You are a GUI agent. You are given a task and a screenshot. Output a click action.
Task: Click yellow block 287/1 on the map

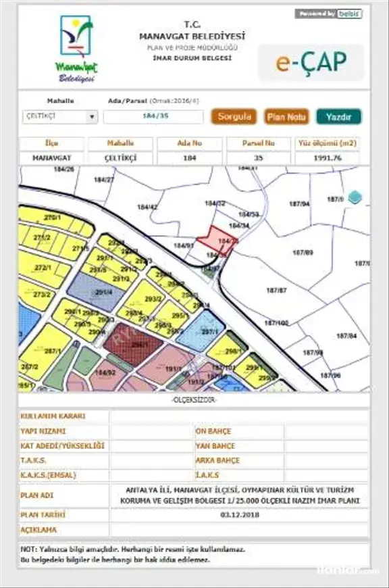tap(45, 351)
